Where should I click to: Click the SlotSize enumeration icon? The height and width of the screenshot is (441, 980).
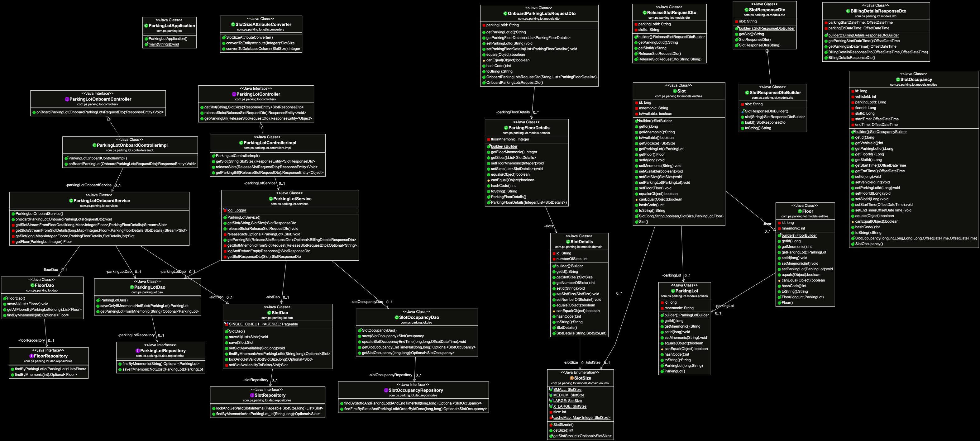pos(571,378)
